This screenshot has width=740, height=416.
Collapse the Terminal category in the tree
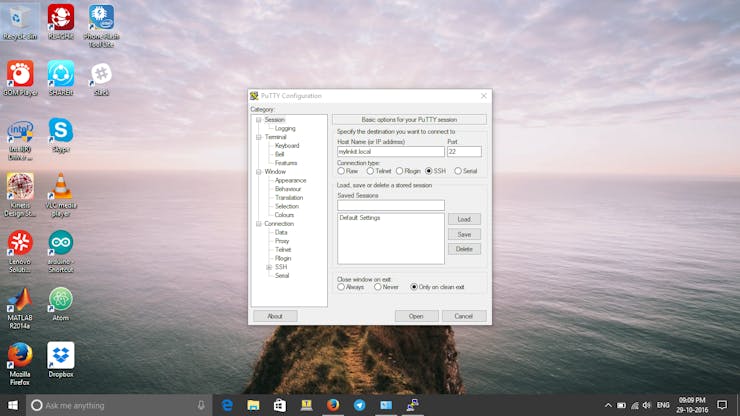pos(258,137)
